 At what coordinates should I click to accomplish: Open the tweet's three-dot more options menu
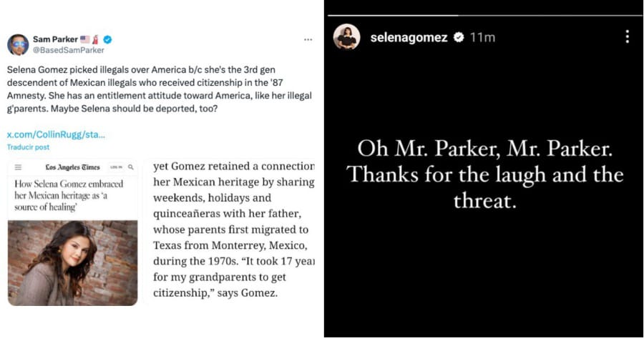click(x=308, y=40)
